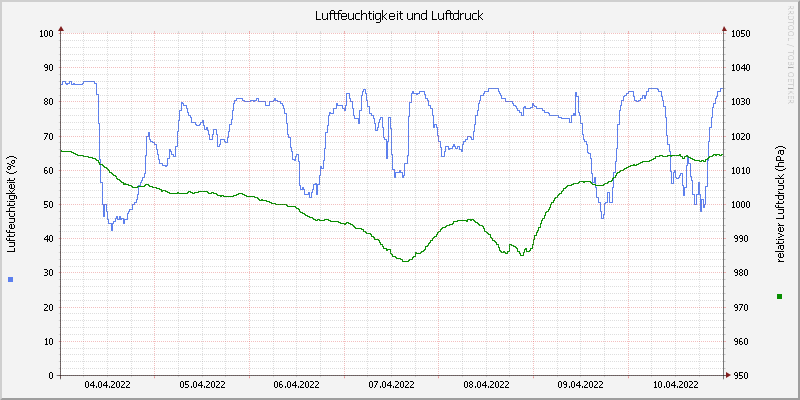Click the left axis value 20
Image resolution: width=800 pixels, height=400 pixels.
(x=48, y=307)
